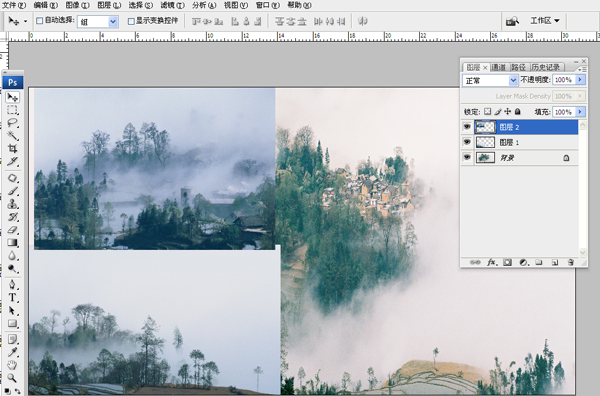Swap foreground and background colors
This screenshot has height=396, width=600.
tap(18, 391)
